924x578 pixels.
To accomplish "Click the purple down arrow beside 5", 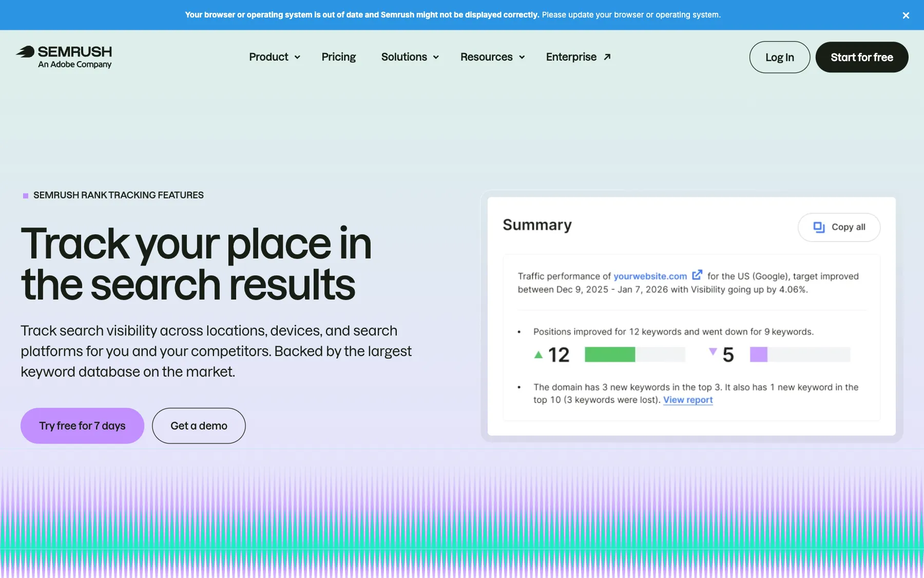I will coord(713,352).
